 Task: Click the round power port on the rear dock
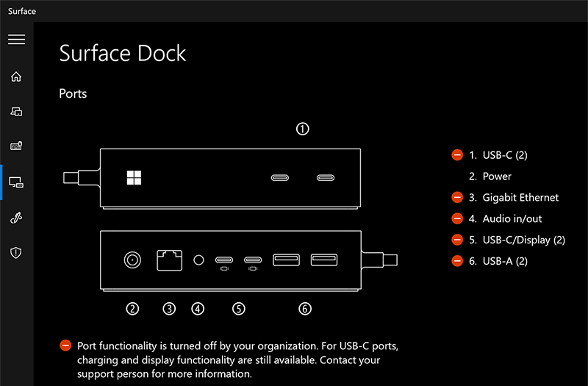click(x=132, y=260)
